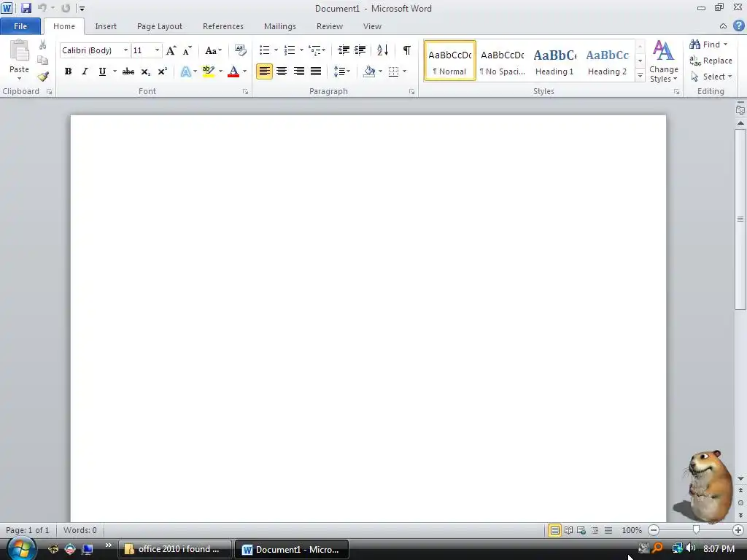Viewport: 747px width, 560px height.
Task: Switch to the Mailings tab
Action: pyautogui.click(x=280, y=26)
